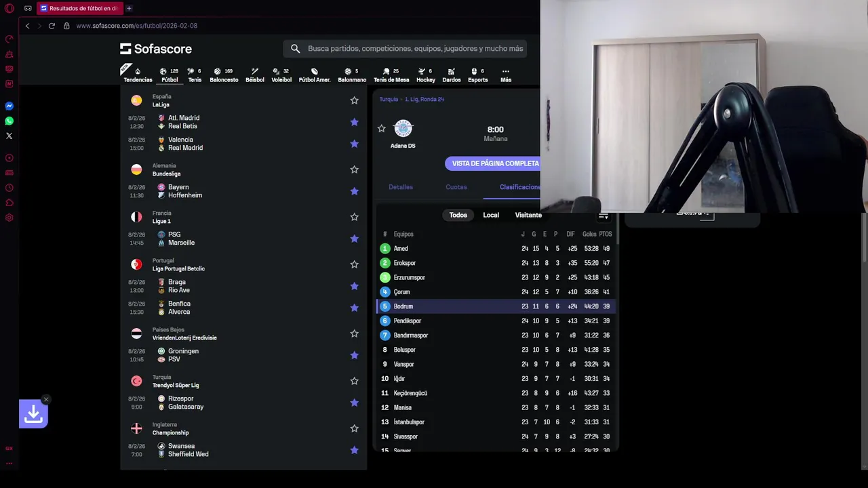Open the standings view options icon
868x488 pixels.
click(604, 216)
